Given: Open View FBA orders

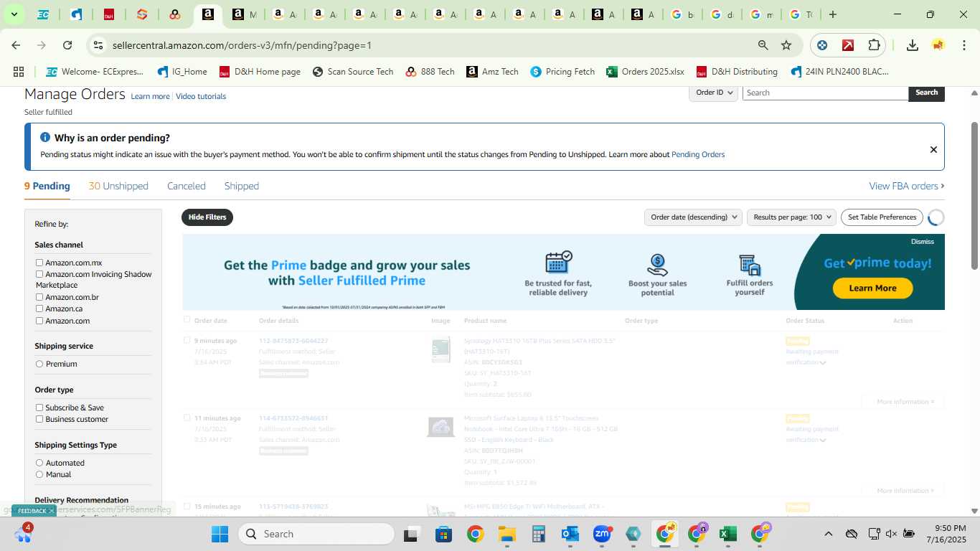Looking at the screenshot, I should (907, 186).
